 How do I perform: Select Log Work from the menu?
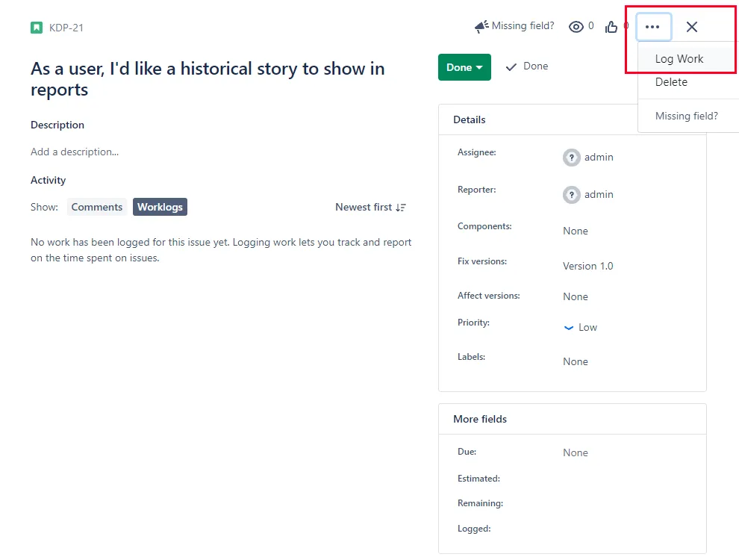coord(679,59)
